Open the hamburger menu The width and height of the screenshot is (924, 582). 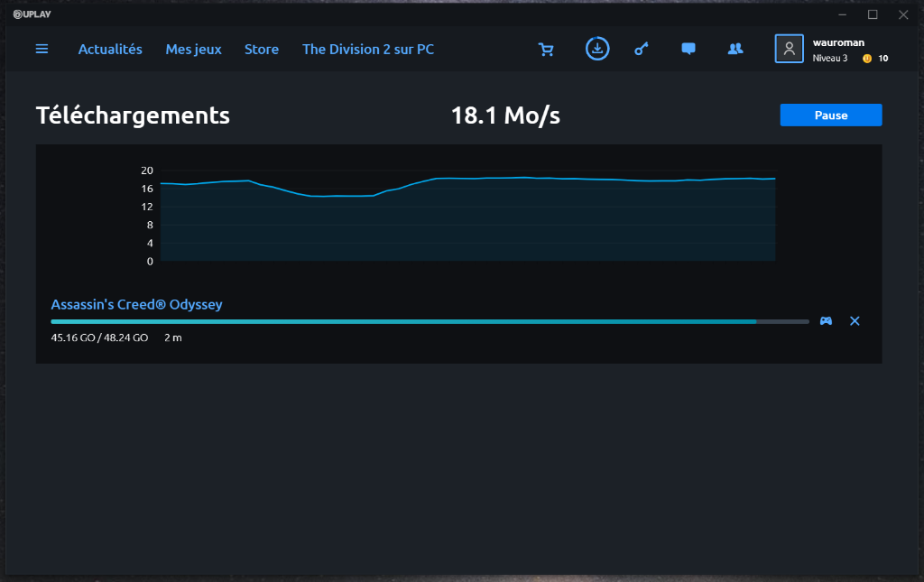42,49
